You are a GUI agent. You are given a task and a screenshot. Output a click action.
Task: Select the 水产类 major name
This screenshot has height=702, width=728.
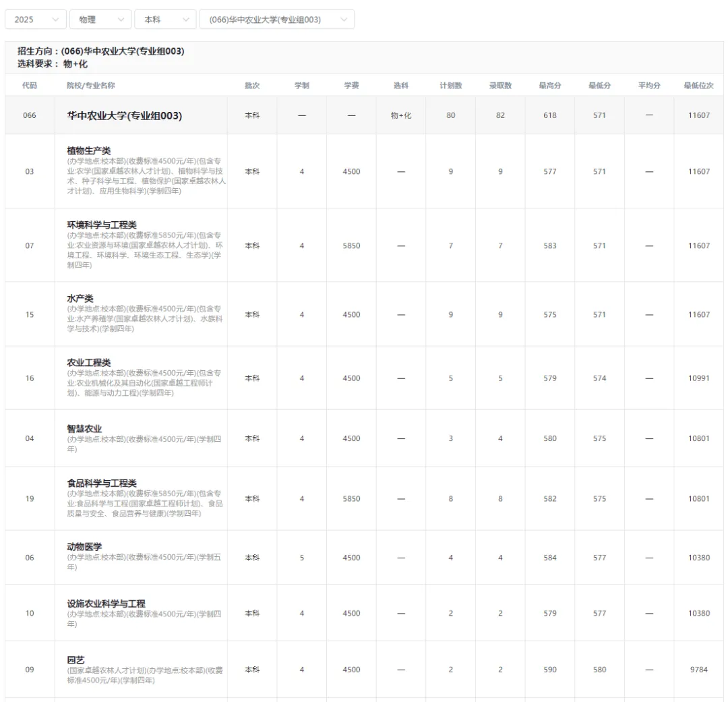[x=80, y=298]
